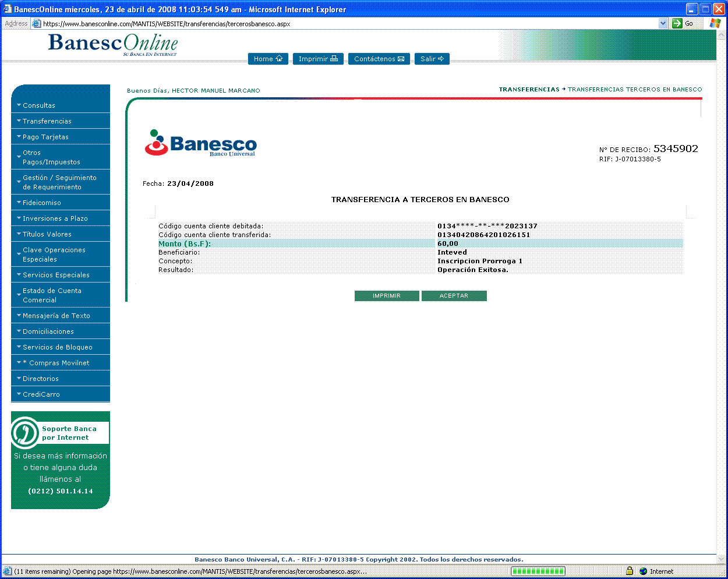Open Directorios menu item
Viewport: 728px width, 579px height.
[61, 379]
